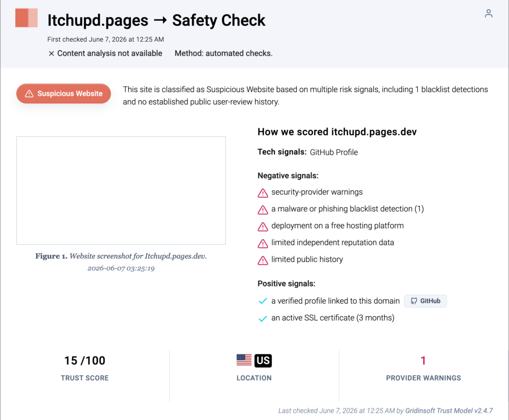Click the security-provider warnings warning icon
509x420 pixels.
pos(262,193)
